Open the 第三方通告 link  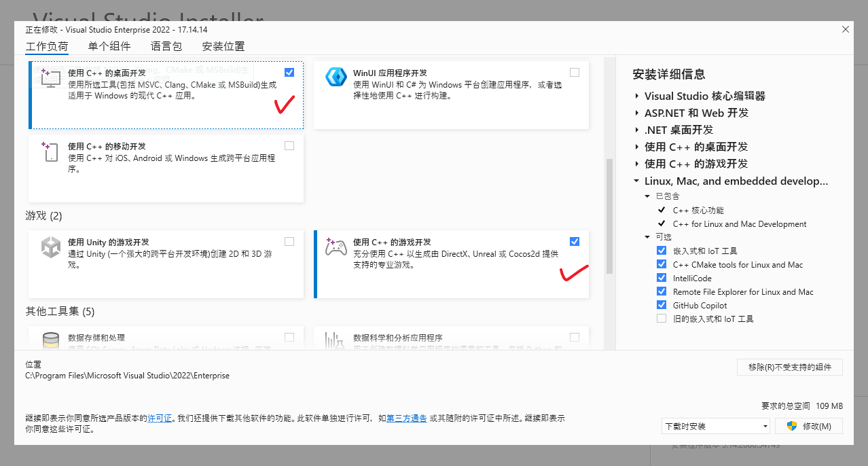pyautogui.click(x=407, y=418)
